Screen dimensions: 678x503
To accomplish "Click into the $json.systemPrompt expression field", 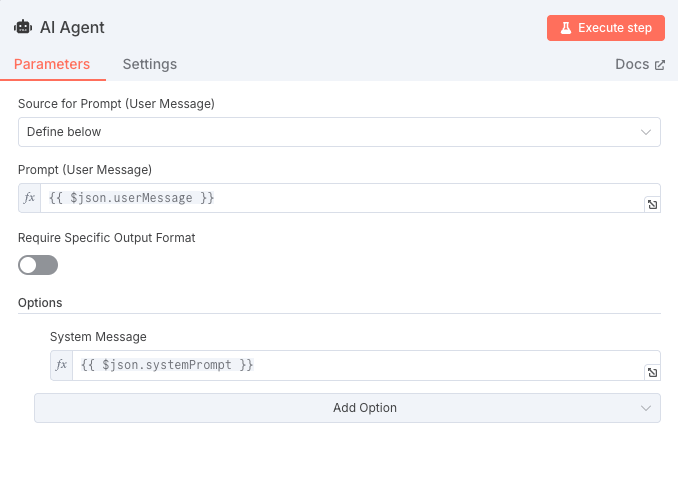I will 355,365.
